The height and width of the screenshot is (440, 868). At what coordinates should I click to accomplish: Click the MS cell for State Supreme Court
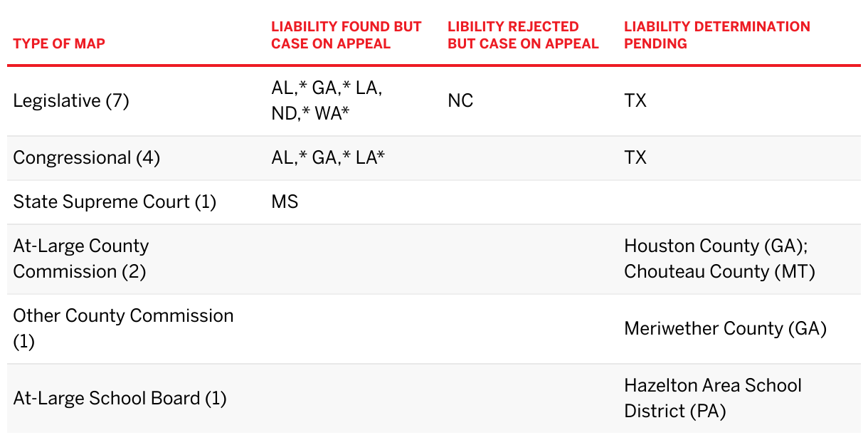[285, 201]
